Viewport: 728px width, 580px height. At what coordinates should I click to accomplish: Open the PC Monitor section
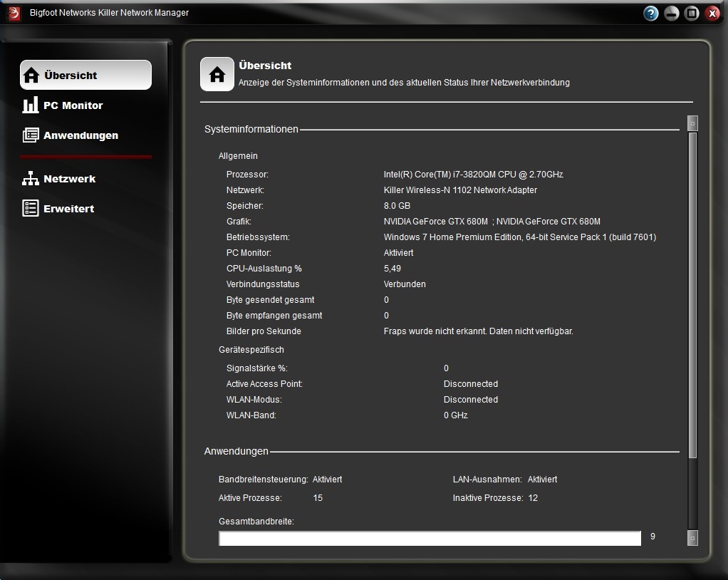click(63, 105)
